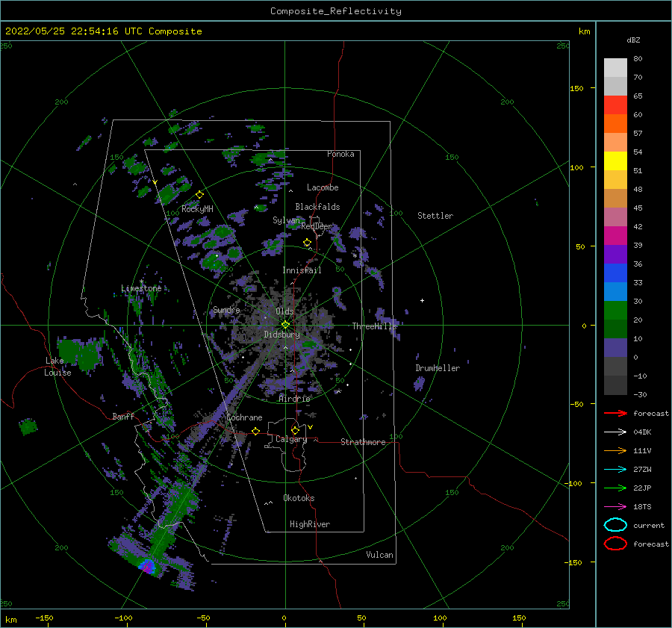Pick the purple 36-39 dBZ swatch
Viewport: 672px width, 628px height.
tap(615, 255)
